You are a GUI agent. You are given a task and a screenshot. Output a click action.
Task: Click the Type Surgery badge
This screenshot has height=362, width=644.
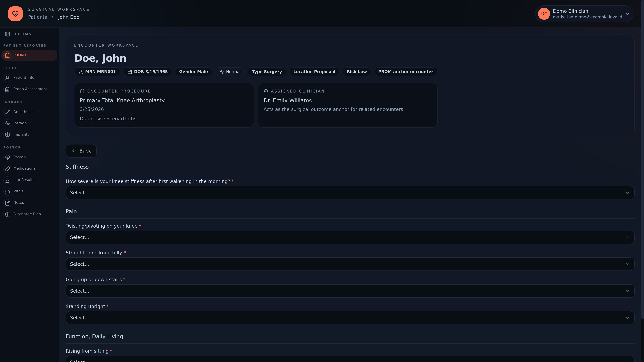(x=267, y=72)
